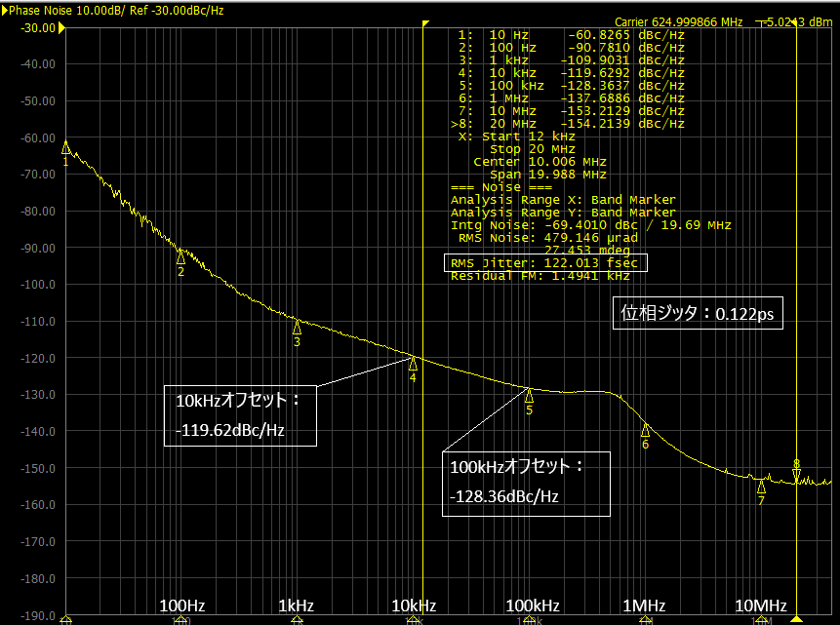Click the 1MHz axis label
Viewport: 840px width, 625px height.
(x=644, y=605)
